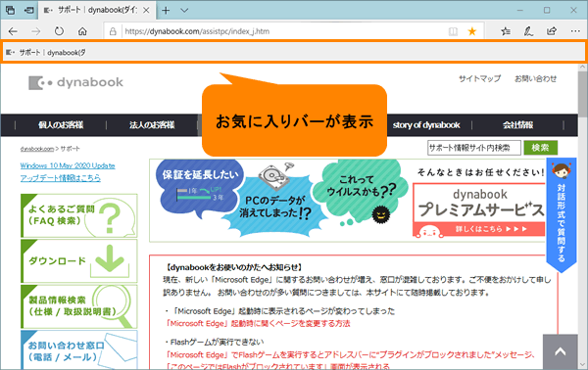Click set these tabs aside icon
This screenshot has height=370, width=588.
28,11
